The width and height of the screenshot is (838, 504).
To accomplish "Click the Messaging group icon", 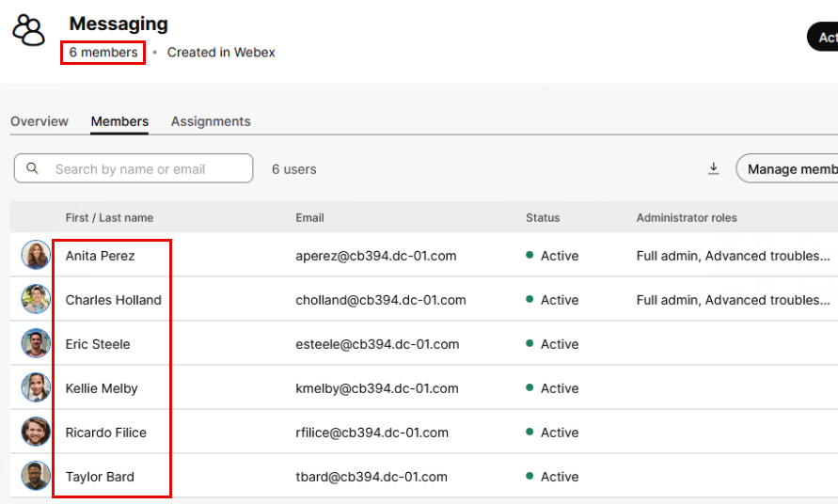I will point(28,30).
